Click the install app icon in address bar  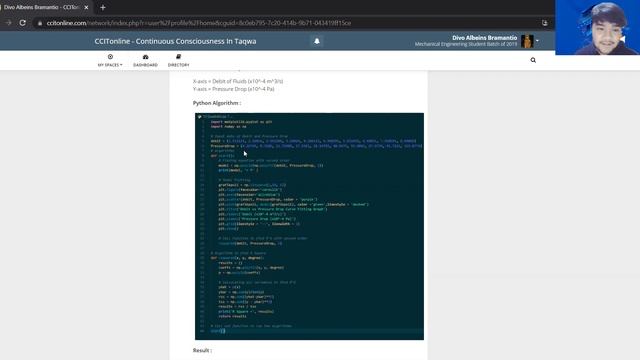[x=544, y=23]
